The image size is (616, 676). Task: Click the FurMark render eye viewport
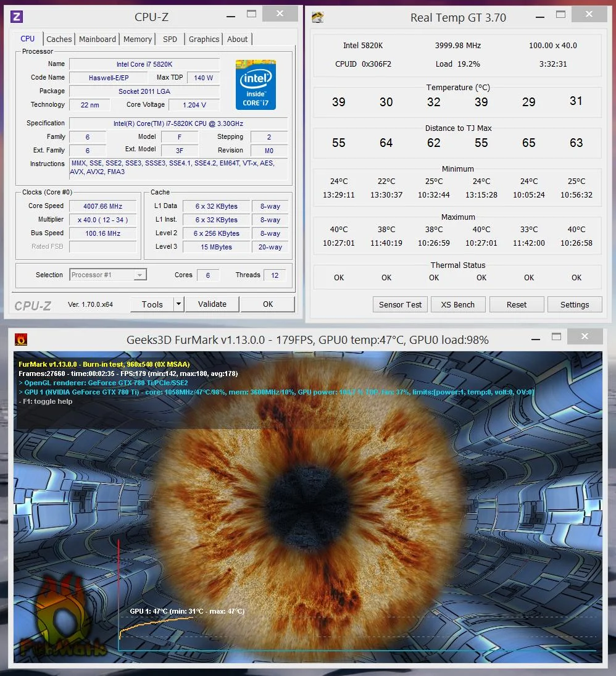pos(308,507)
